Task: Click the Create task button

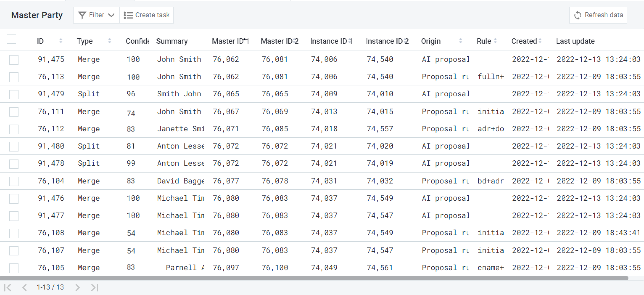Action: point(147,15)
